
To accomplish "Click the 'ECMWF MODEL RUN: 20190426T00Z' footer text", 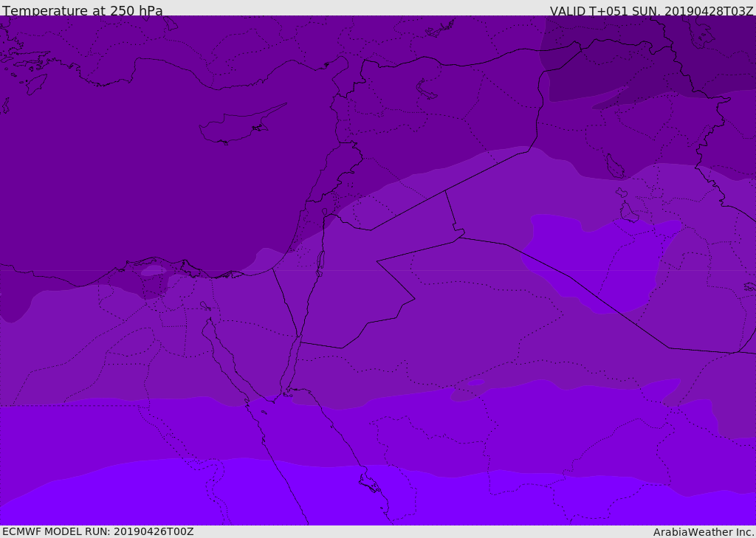I will (98, 531).
